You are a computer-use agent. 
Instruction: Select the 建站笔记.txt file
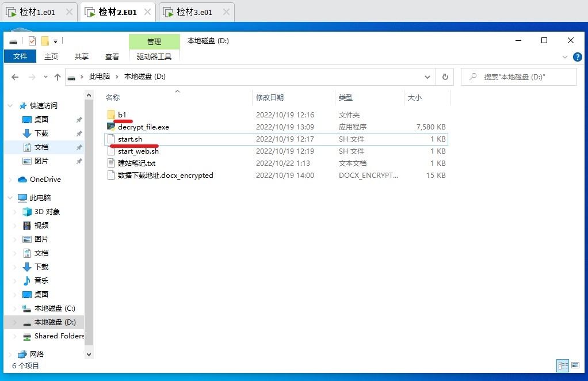point(136,163)
